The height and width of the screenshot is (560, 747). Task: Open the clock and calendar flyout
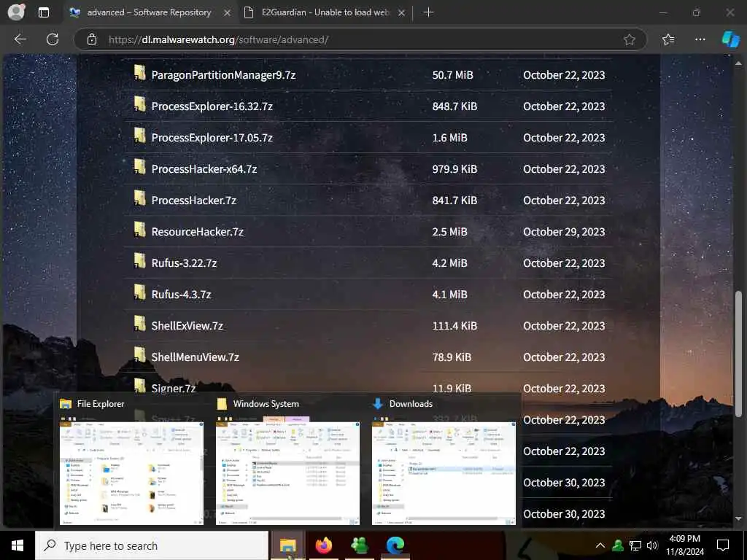tap(684, 545)
